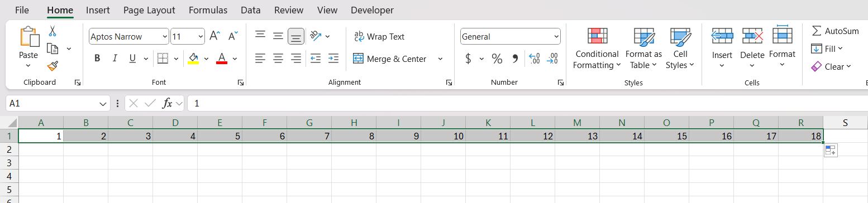Apply the Borders button
The image size is (868, 203).
pyautogui.click(x=163, y=58)
